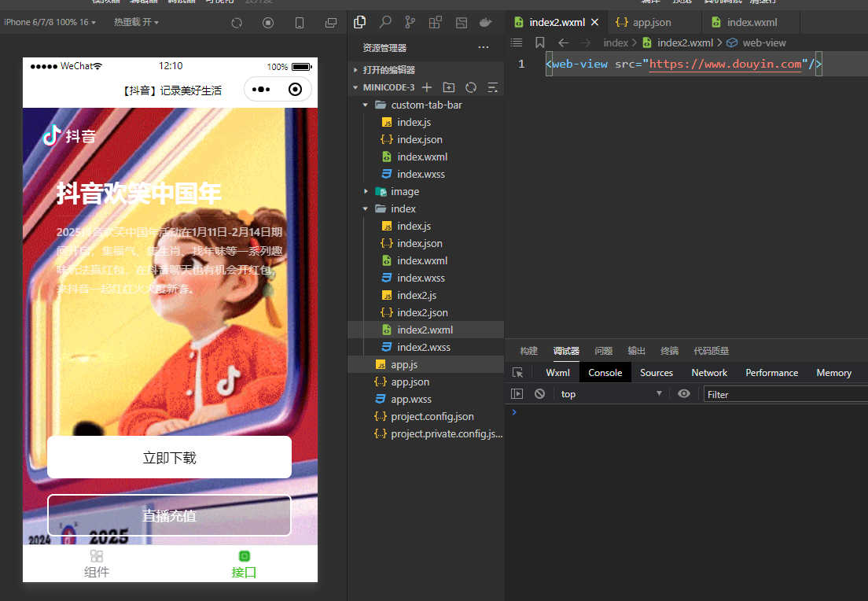Image resolution: width=868 pixels, height=601 pixels.
Task: Switch to the 构建 panel tab
Action: [x=528, y=351]
